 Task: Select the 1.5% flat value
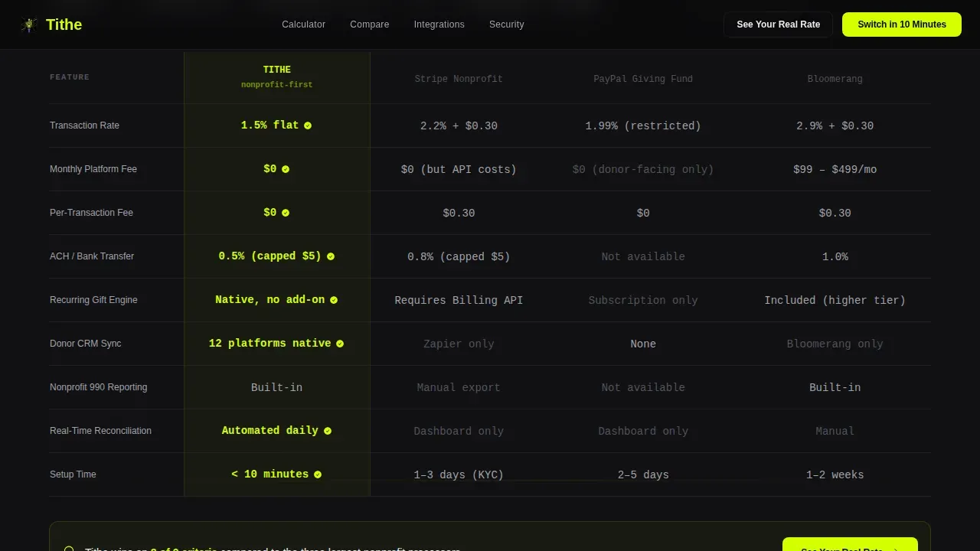click(269, 126)
